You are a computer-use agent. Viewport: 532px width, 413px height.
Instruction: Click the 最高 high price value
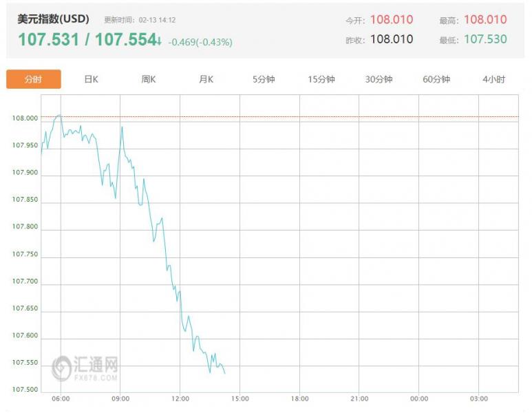(485, 20)
